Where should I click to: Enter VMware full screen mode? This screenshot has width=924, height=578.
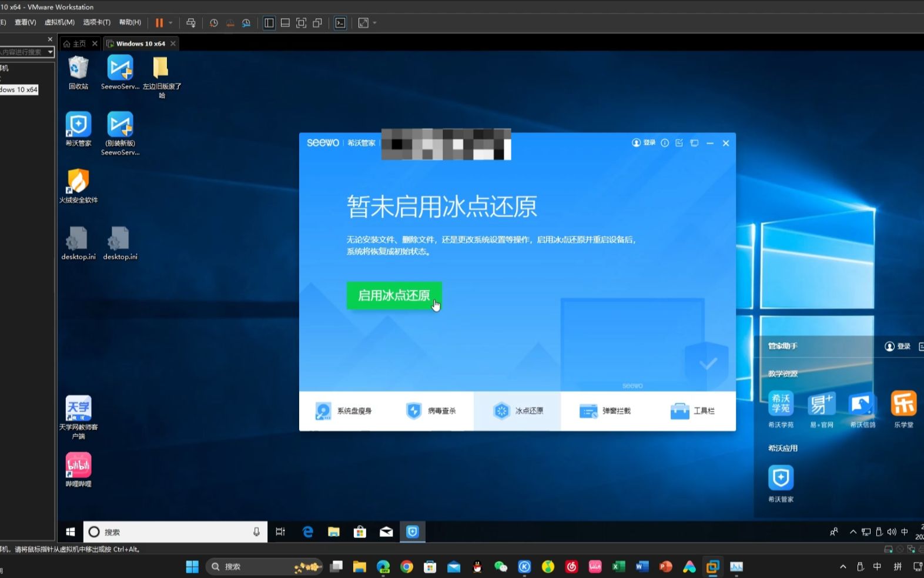pos(302,23)
